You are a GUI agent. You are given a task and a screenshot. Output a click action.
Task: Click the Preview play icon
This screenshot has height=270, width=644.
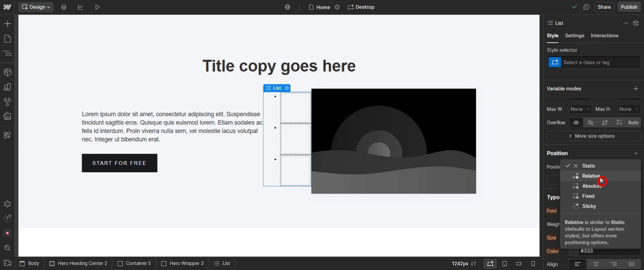point(97,7)
